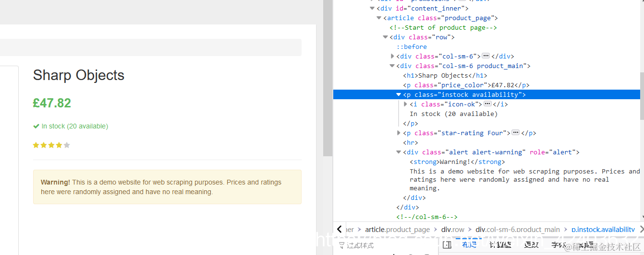Collapse the div class="row" node
The height and width of the screenshot is (255, 644).
coord(386,37)
